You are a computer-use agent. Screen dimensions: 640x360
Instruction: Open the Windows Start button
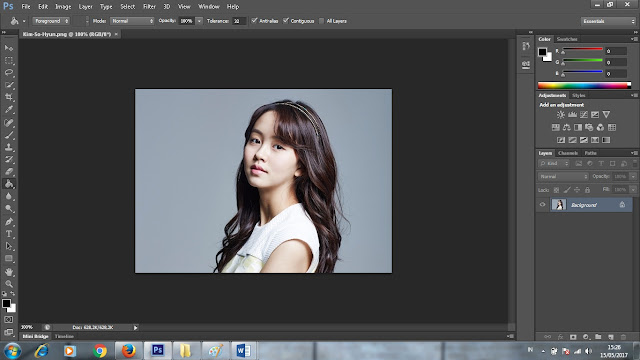(x=12, y=351)
